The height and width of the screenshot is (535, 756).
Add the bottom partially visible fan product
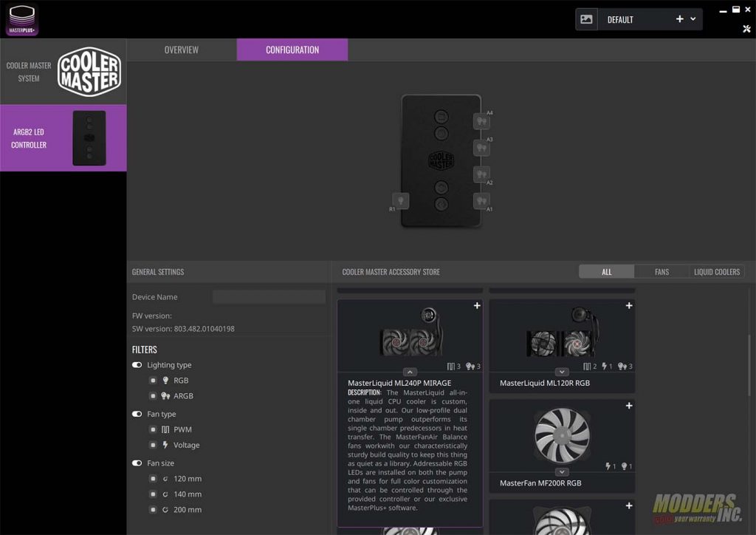(x=629, y=505)
